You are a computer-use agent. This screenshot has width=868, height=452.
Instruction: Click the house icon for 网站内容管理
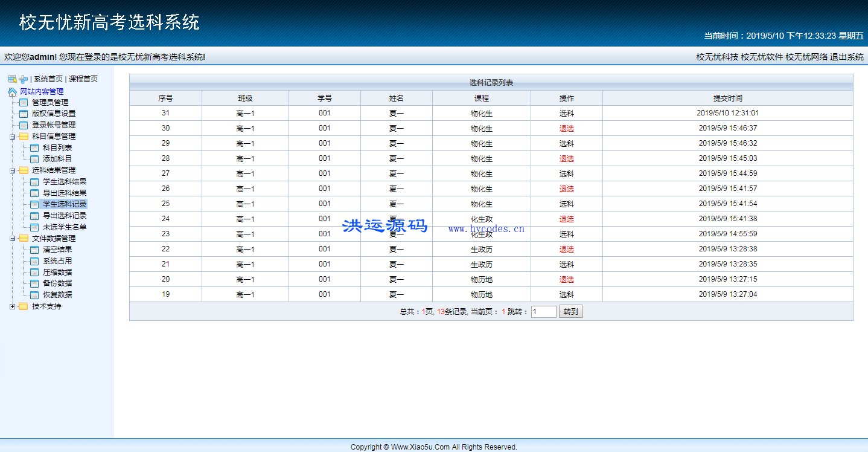12,91
